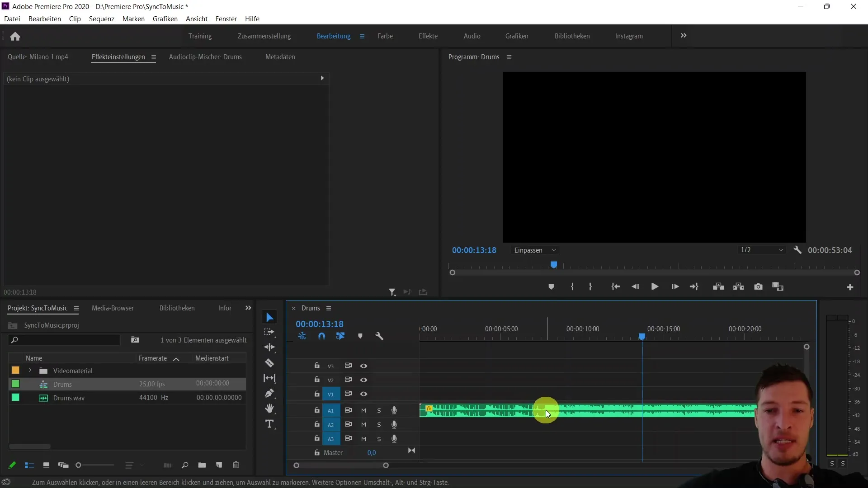Select the Track Select Forward tool

[269, 332]
